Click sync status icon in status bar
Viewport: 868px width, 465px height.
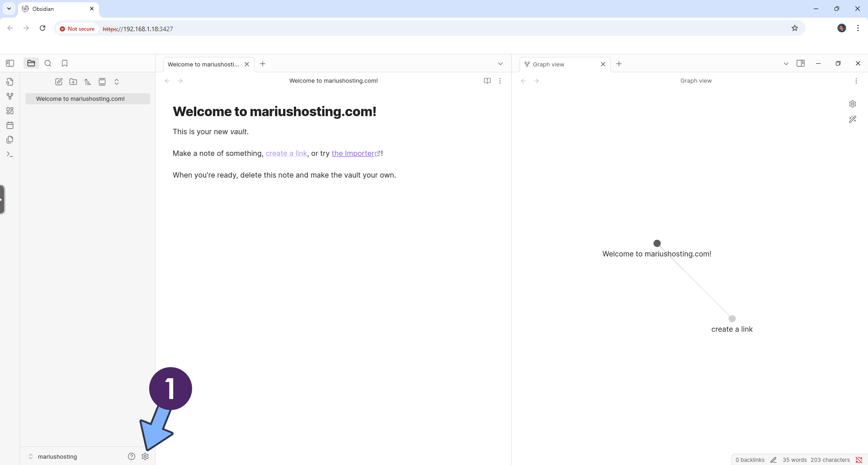pyautogui.click(x=859, y=460)
